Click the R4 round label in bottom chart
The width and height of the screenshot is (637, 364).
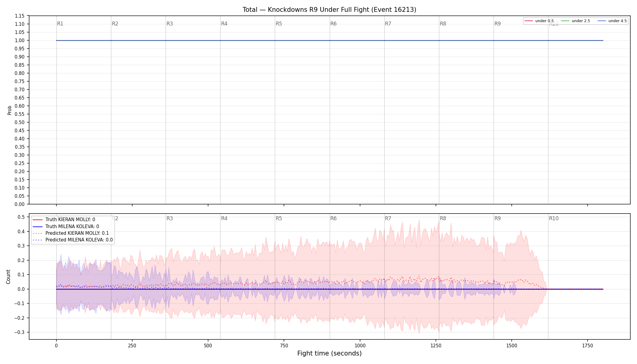coord(224,218)
